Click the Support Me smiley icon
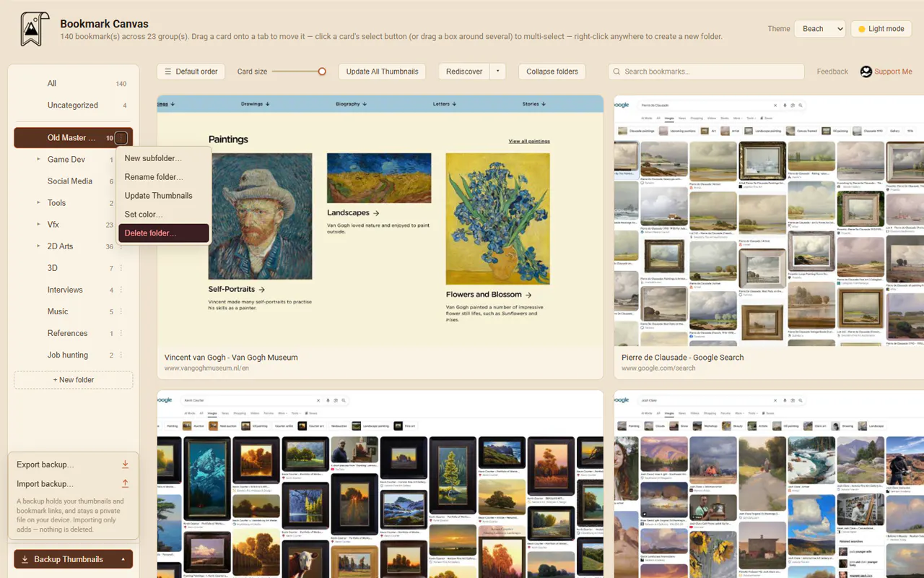The height and width of the screenshot is (578, 924). [x=866, y=72]
